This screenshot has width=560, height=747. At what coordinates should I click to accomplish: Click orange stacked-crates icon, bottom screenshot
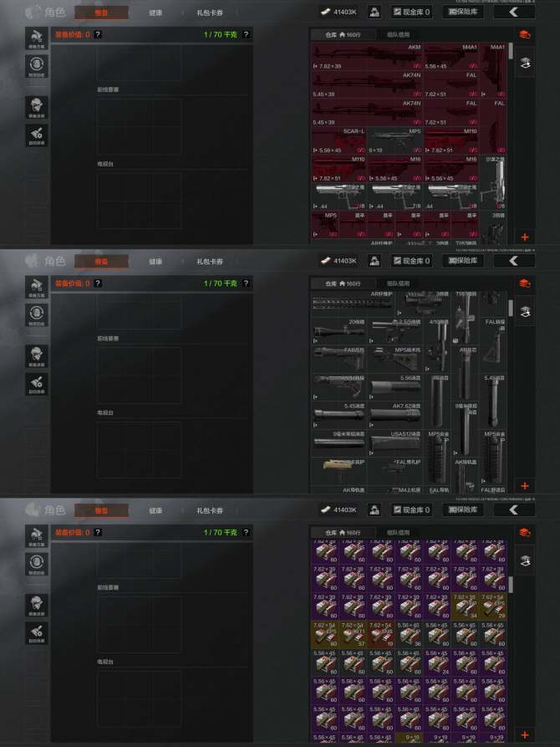pyautogui.click(x=525, y=533)
